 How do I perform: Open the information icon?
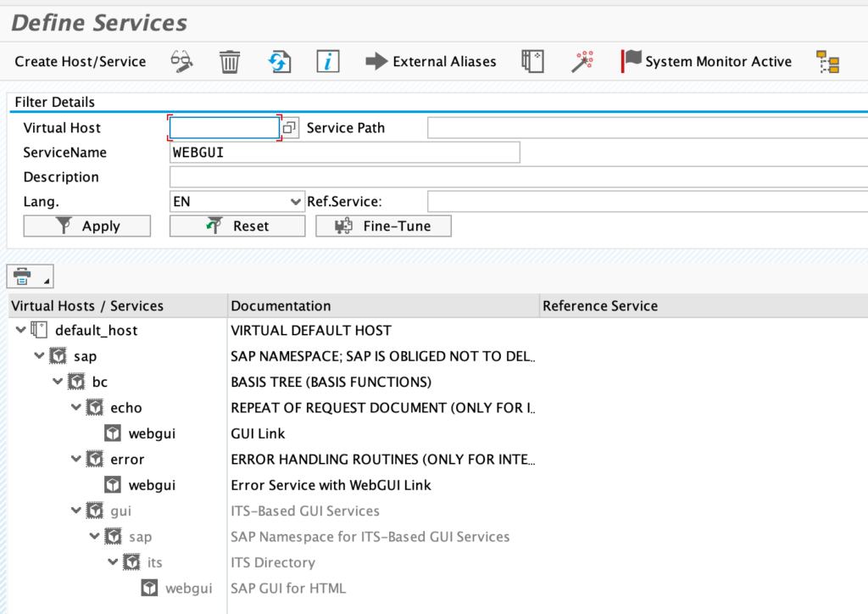[328, 61]
